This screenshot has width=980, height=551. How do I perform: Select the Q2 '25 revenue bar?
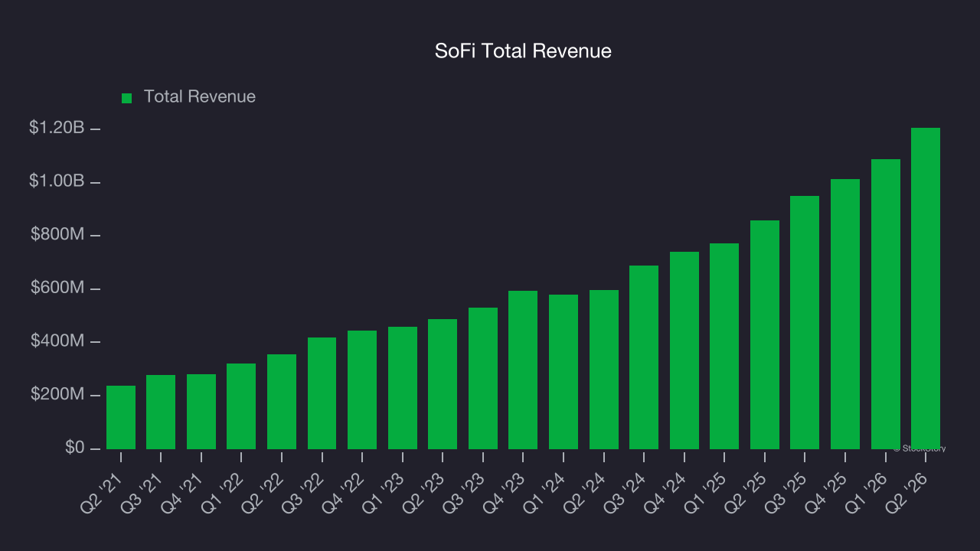(x=765, y=334)
